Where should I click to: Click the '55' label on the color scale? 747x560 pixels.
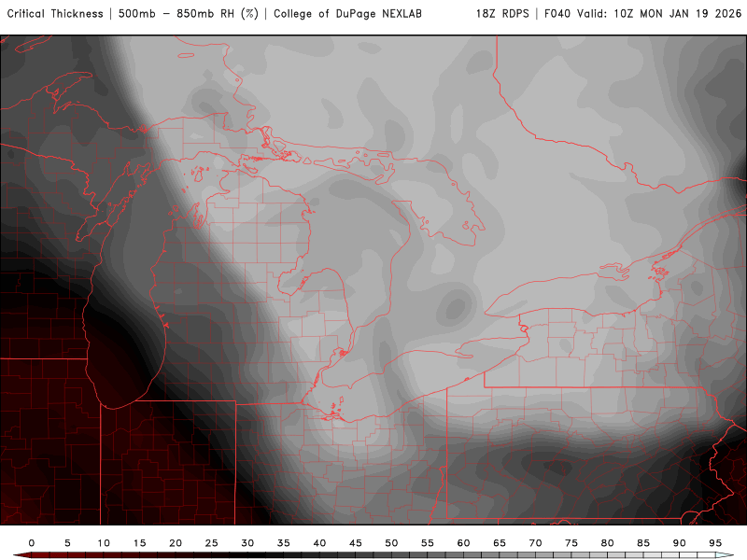[428, 543]
